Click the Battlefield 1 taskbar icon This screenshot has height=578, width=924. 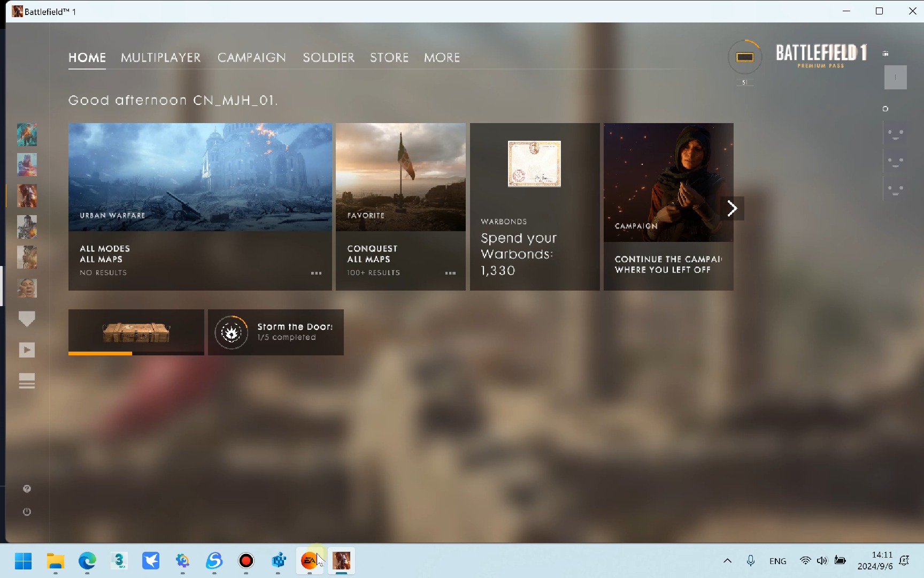tap(342, 561)
